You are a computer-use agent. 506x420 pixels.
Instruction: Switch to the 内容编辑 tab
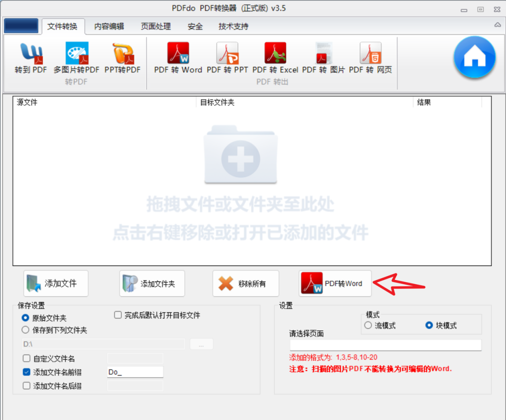pos(109,26)
